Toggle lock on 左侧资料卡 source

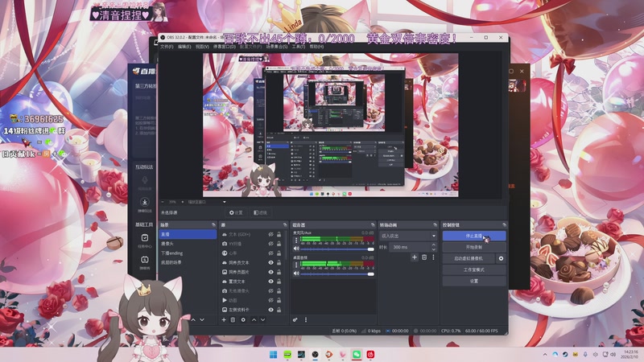pos(279,310)
